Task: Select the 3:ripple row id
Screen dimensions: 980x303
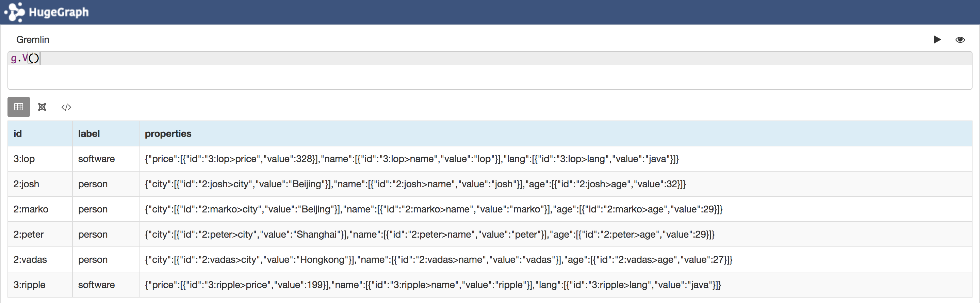Action: tap(29, 284)
